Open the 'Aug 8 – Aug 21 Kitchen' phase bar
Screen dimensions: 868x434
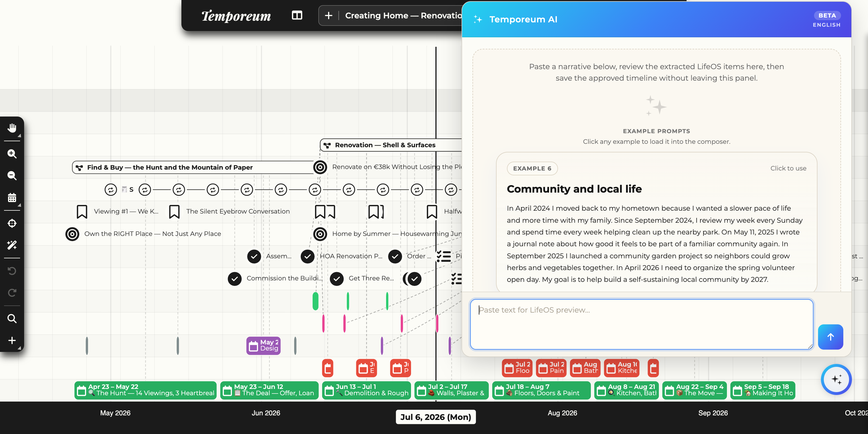pyautogui.click(x=626, y=390)
